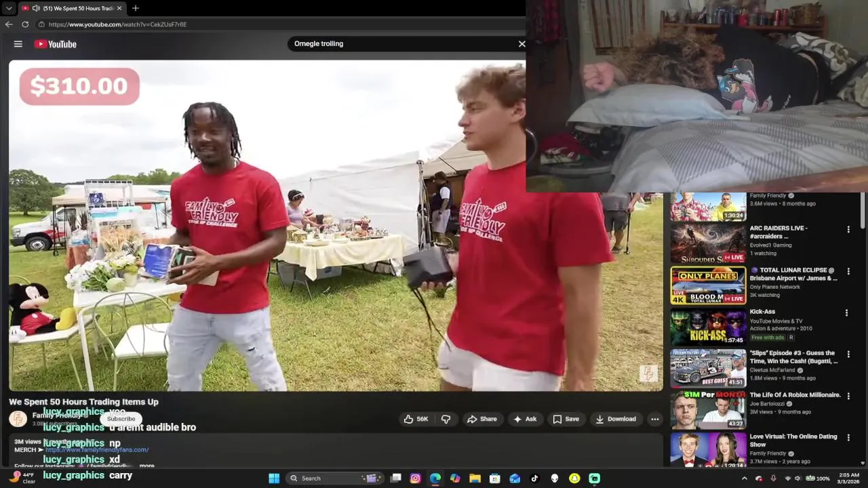Share the video using Share button
868x488 pixels.
pos(482,419)
